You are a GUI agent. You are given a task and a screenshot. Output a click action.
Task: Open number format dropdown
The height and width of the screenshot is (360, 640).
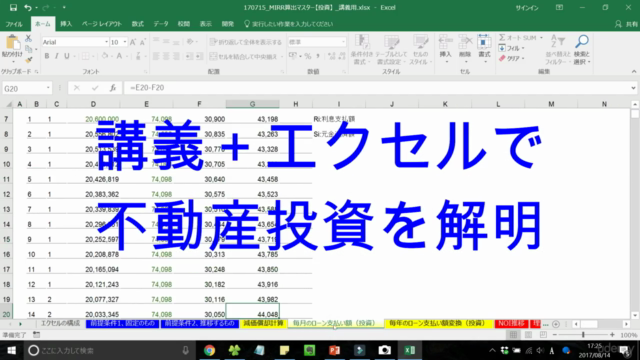(x=343, y=42)
